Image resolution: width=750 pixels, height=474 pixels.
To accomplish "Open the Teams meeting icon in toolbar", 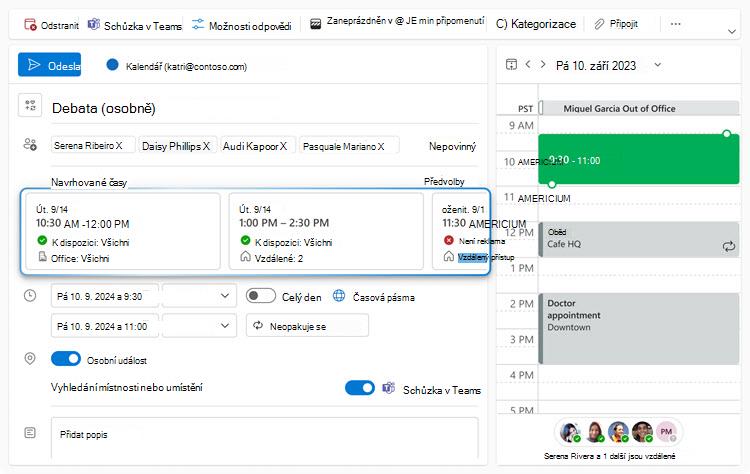I will (x=94, y=24).
